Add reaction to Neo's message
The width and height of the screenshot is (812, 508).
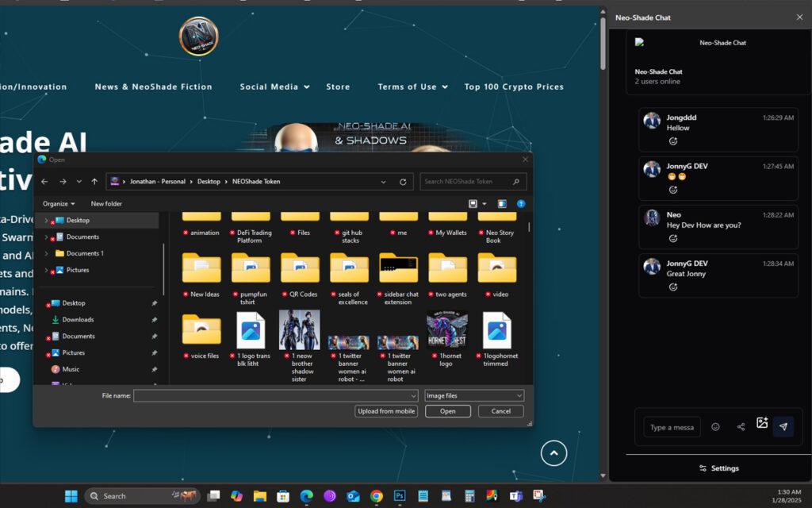672,238
